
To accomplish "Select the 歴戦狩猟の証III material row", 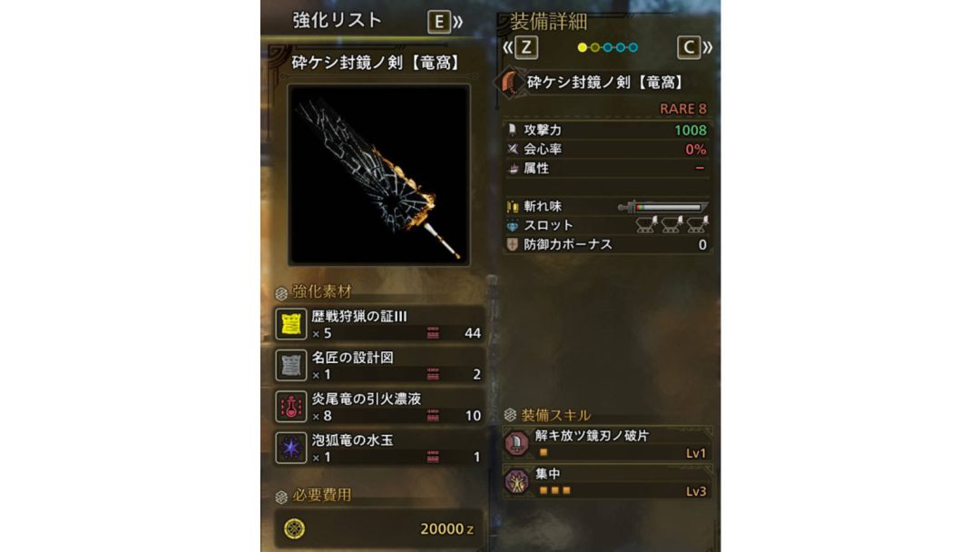I will click(379, 324).
